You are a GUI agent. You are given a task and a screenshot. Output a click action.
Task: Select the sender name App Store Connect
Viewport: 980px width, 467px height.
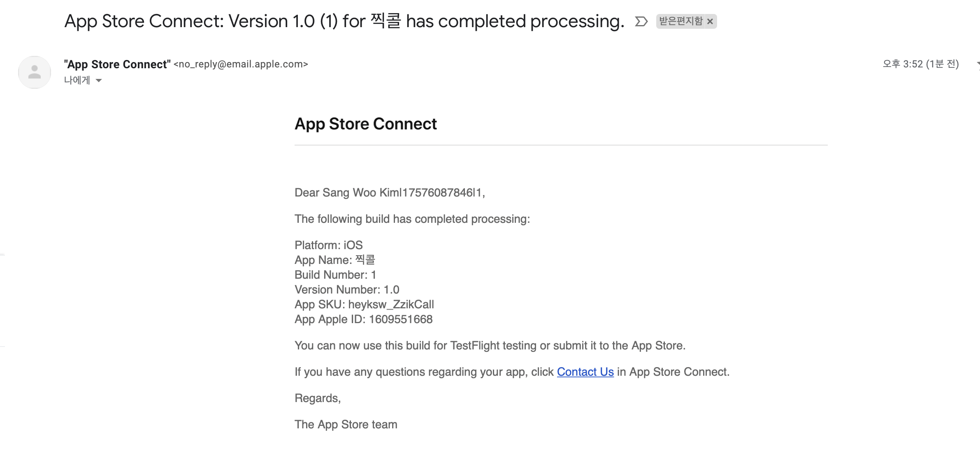(116, 64)
